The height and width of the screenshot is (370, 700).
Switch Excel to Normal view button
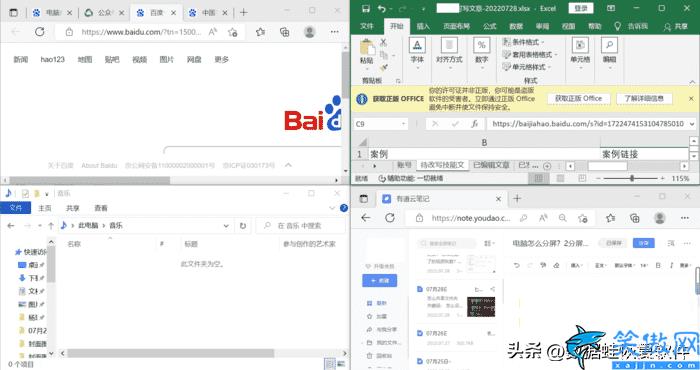point(539,178)
